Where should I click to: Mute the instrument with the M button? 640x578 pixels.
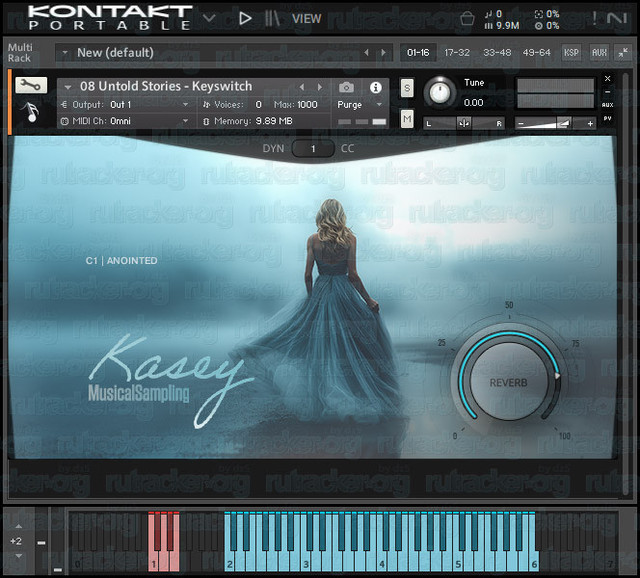407,119
